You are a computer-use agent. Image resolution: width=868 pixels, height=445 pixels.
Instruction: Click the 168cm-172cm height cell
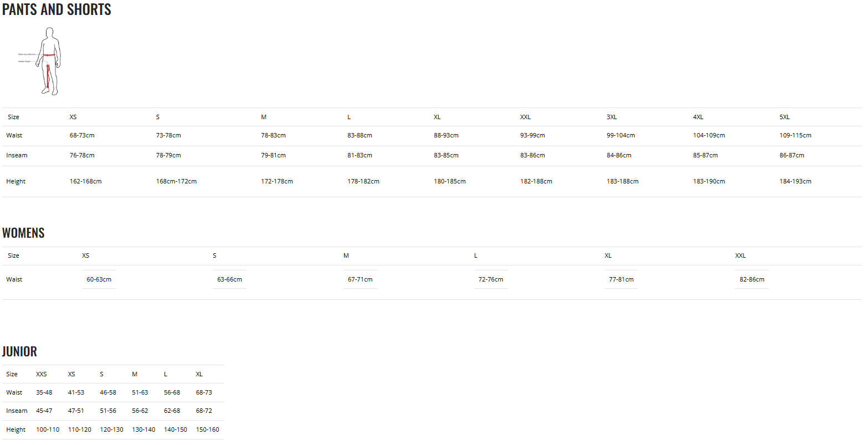(176, 181)
